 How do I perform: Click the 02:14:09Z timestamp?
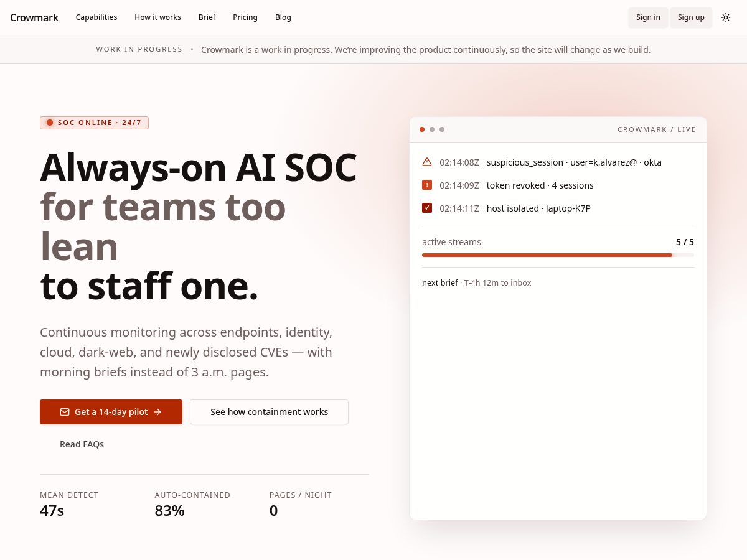459,185
